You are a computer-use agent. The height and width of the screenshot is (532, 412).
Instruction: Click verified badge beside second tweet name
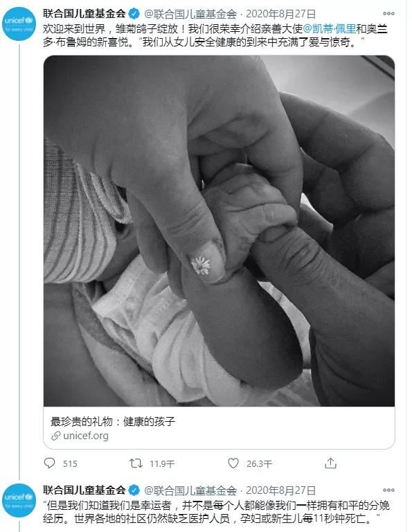point(134,490)
